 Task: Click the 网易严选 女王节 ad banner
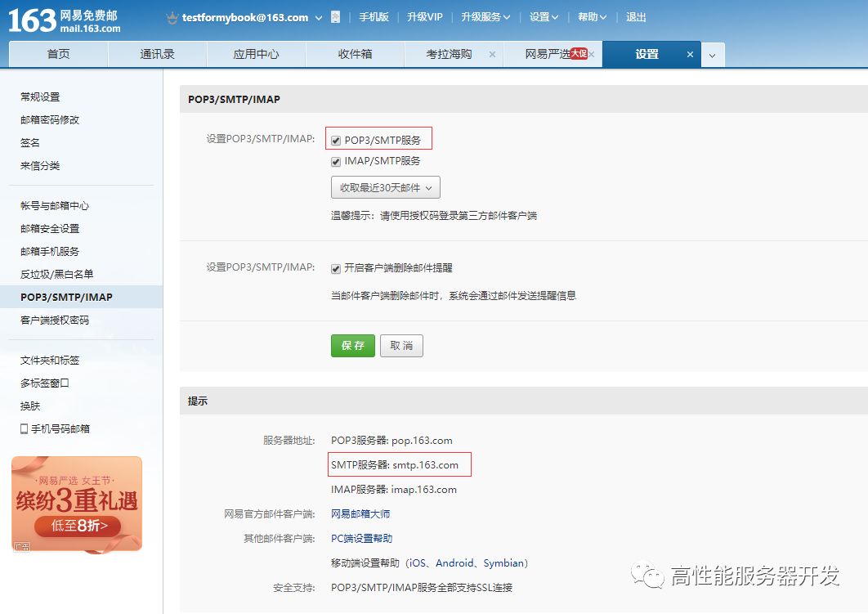(77, 504)
